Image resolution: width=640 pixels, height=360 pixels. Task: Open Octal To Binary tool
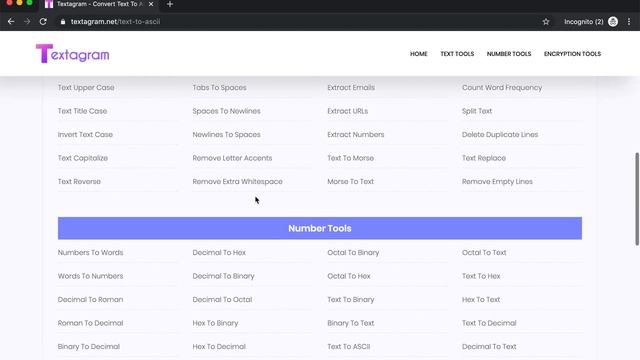coord(353,253)
